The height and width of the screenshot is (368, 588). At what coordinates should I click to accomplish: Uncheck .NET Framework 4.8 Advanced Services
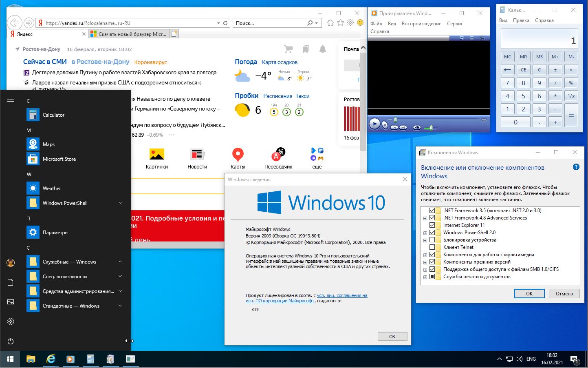click(x=432, y=218)
